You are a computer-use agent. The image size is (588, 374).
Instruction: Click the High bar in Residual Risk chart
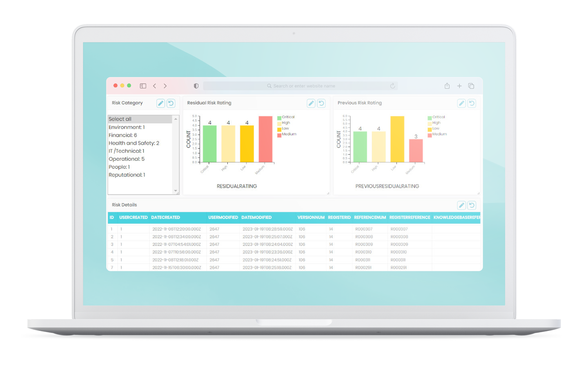[x=228, y=144]
